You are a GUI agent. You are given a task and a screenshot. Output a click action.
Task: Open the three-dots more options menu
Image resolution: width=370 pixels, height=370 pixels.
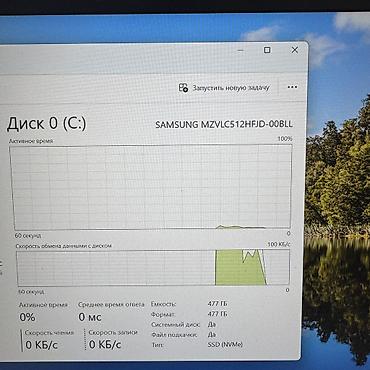click(x=292, y=87)
